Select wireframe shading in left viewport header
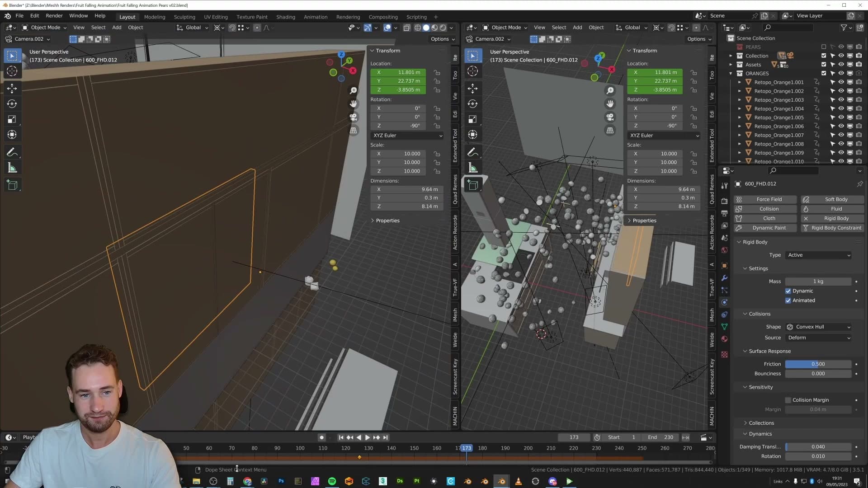 point(418,28)
